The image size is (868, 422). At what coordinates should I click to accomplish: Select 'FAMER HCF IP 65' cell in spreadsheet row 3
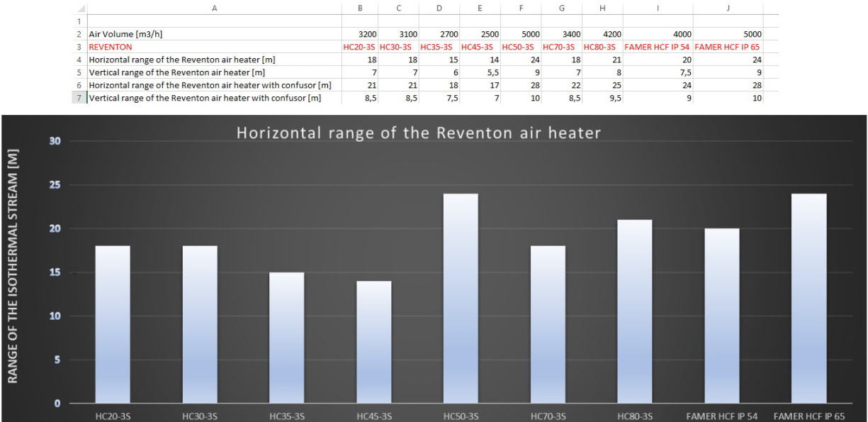(728, 47)
